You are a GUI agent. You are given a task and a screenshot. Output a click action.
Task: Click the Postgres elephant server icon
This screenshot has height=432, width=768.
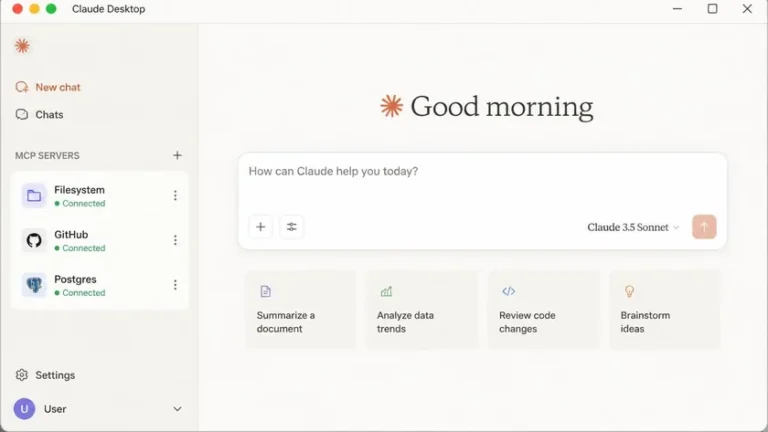point(34,285)
